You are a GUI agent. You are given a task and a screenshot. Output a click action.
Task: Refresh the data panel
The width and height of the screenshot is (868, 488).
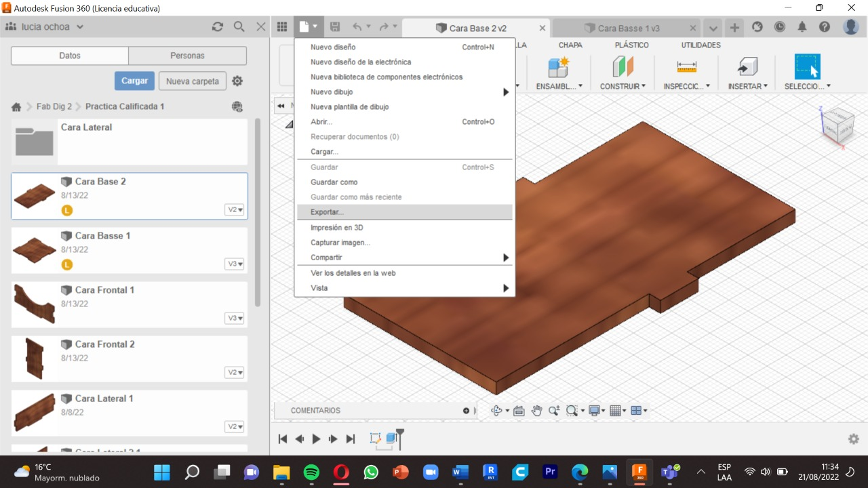coord(218,27)
